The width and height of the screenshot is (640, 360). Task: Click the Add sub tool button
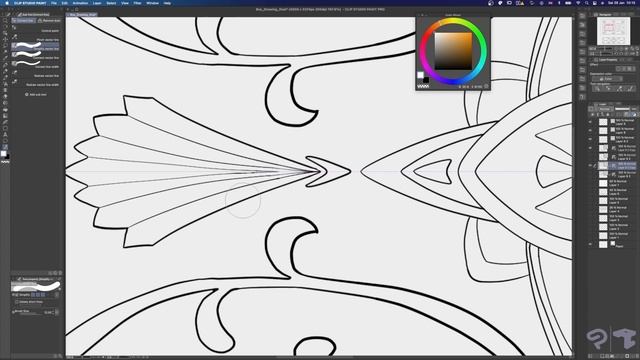(x=36, y=94)
